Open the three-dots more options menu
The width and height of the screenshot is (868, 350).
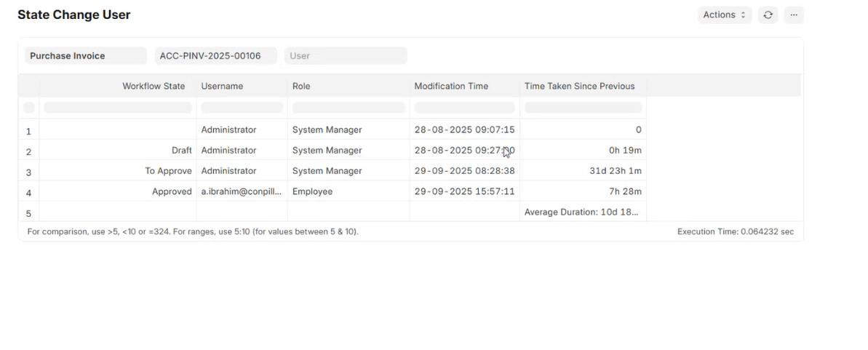pos(794,15)
